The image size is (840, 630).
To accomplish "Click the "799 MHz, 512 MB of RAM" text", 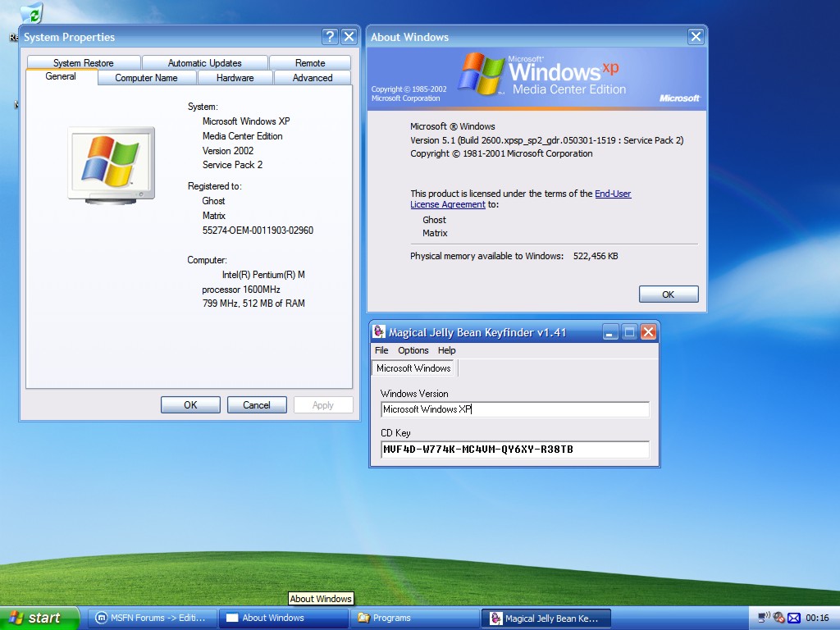I will [253, 304].
